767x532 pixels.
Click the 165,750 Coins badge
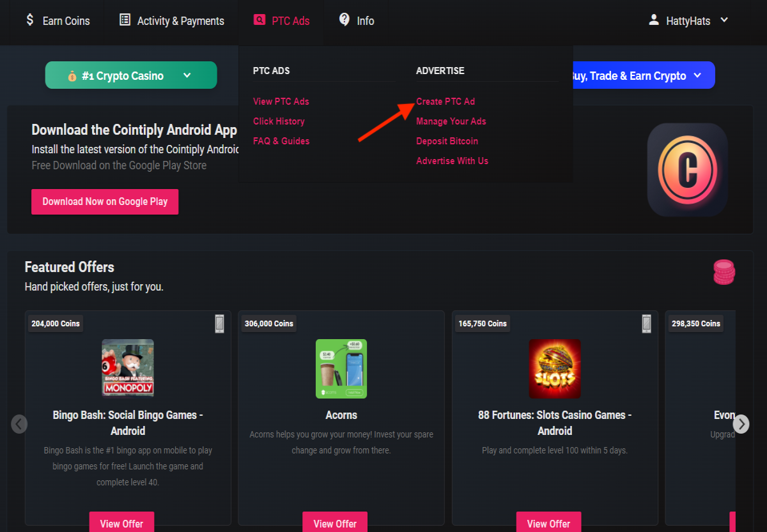[483, 324]
